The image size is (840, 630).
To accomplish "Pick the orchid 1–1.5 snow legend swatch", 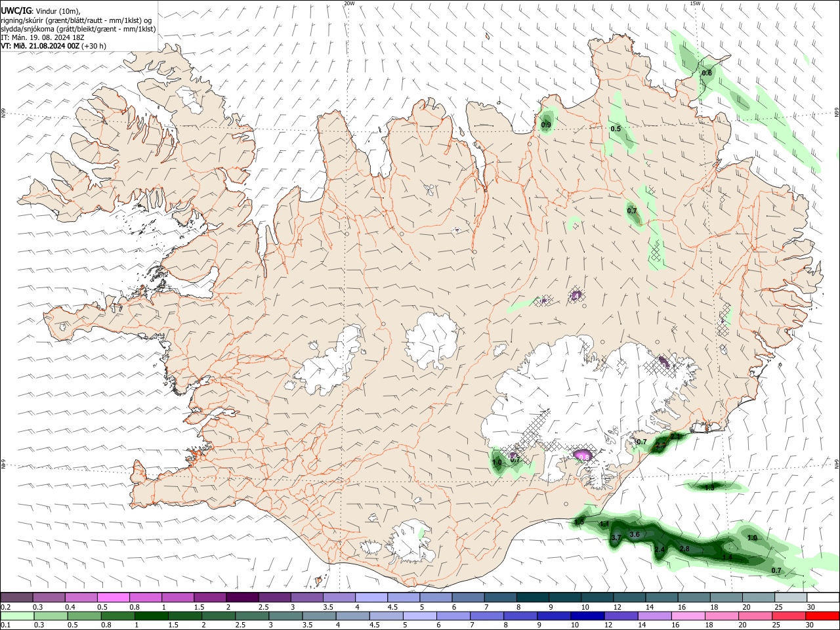I will click(178, 597).
